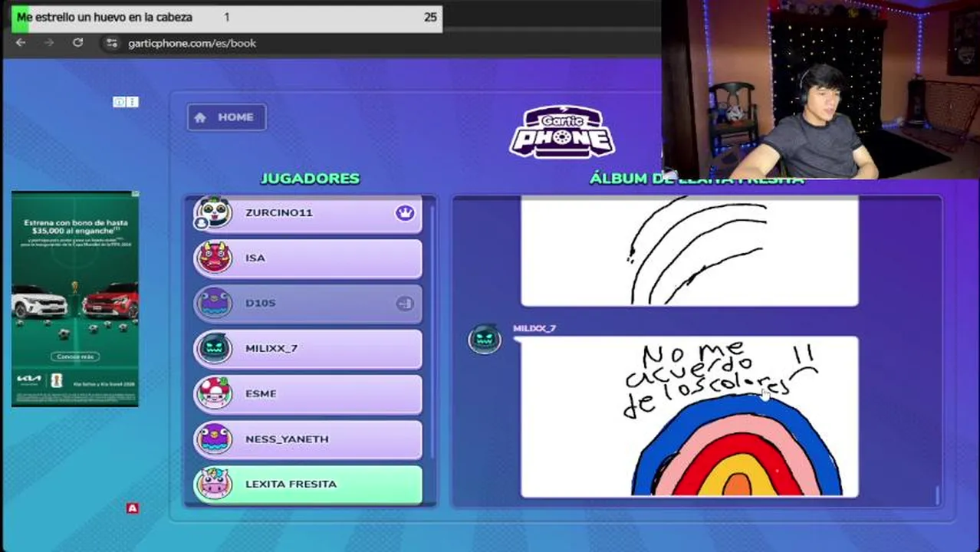Open the HOME button
980x552 pixels.
pyautogui.click(x=226, y=117)
